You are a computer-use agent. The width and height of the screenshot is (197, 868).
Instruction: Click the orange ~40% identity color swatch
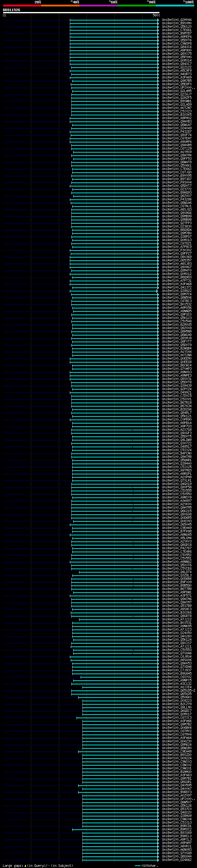tap(60, 6)
